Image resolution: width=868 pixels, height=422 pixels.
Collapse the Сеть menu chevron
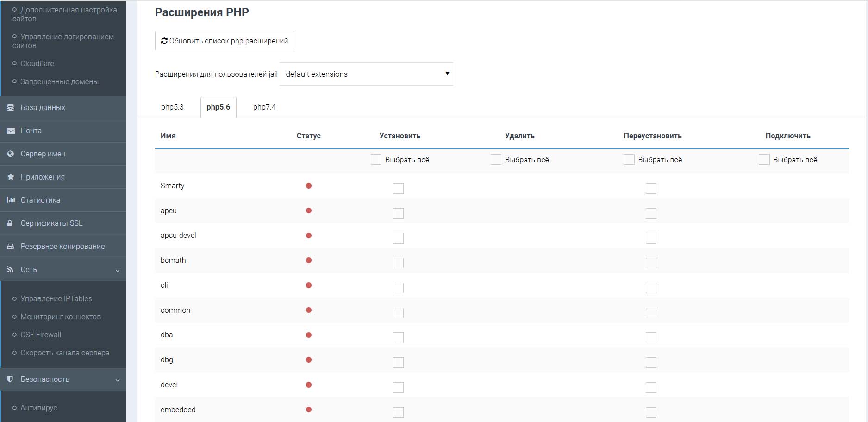click(118, 270)
